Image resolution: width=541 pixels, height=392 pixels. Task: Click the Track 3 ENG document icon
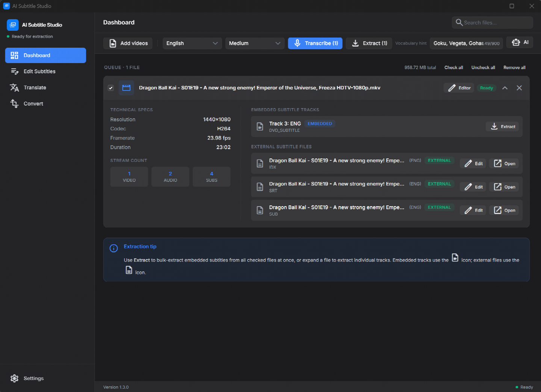pyautogui.click(x=260, y=127)
